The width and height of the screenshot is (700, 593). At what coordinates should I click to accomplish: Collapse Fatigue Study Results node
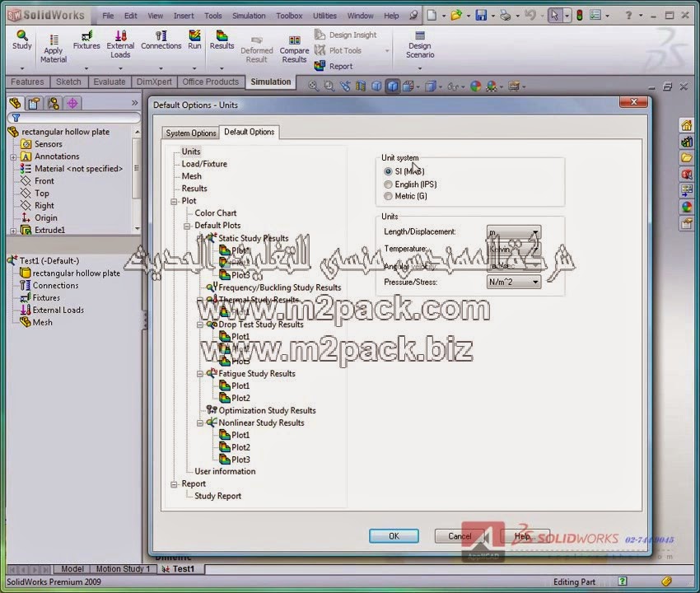[x=200, y=374]
